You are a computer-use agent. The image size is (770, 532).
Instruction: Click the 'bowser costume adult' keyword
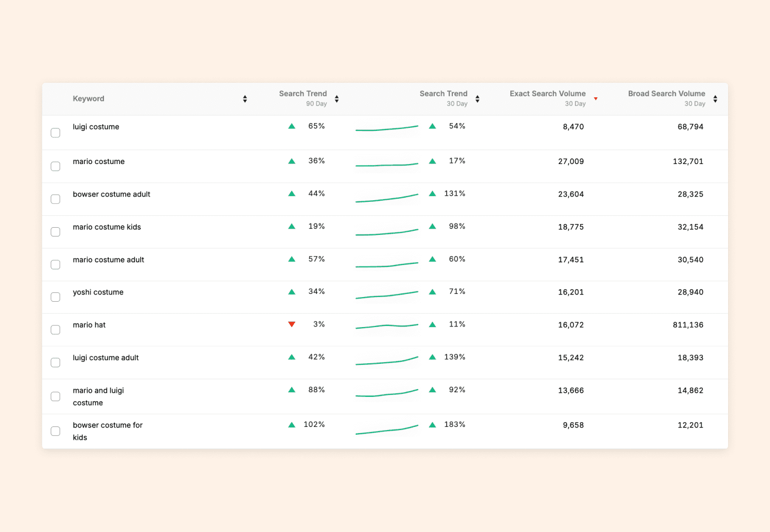click(111, 194)
